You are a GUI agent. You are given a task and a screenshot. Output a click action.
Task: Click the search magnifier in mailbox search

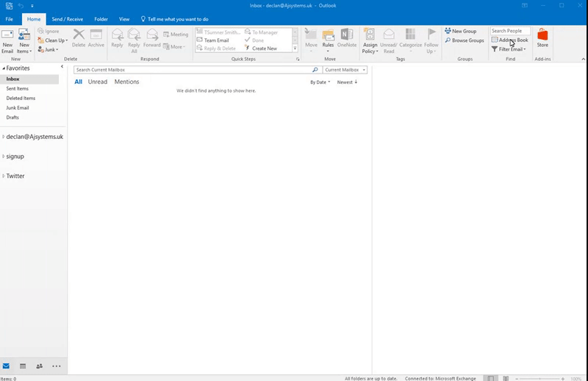click(315, 70)
